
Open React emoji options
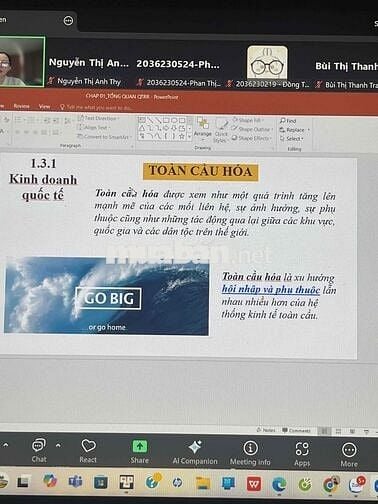tap(88, 451)
